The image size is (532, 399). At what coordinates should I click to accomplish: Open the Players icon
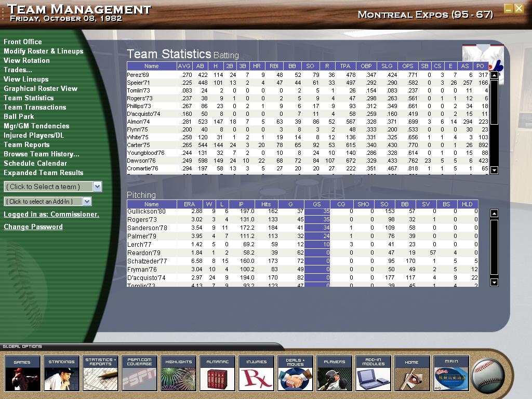334,373
